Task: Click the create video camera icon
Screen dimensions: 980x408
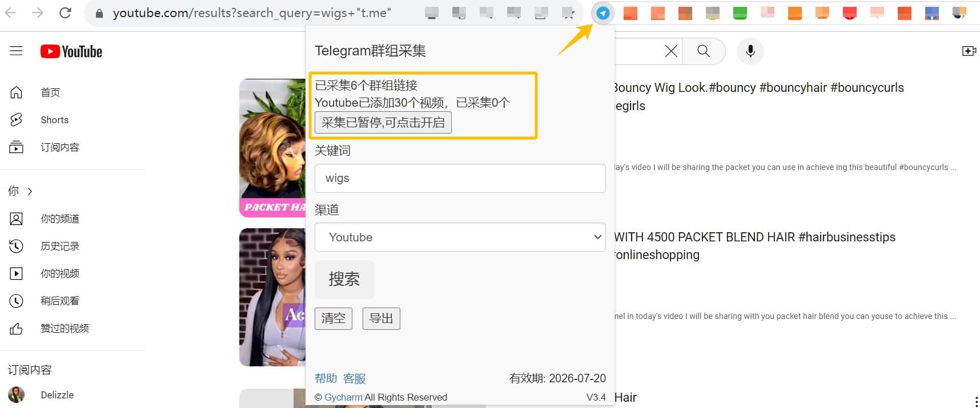Action: [x=969, y=51]
